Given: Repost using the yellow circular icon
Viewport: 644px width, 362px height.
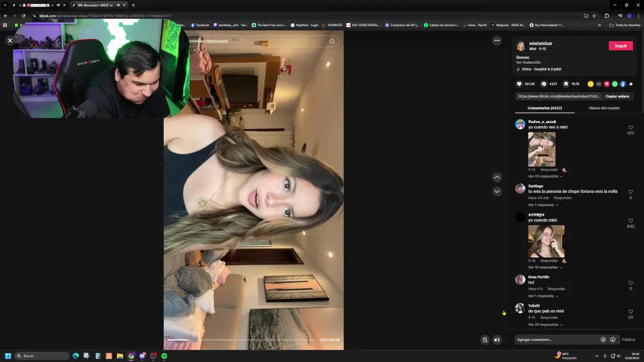Looking at the screenshot, I should tap(591, 84).
